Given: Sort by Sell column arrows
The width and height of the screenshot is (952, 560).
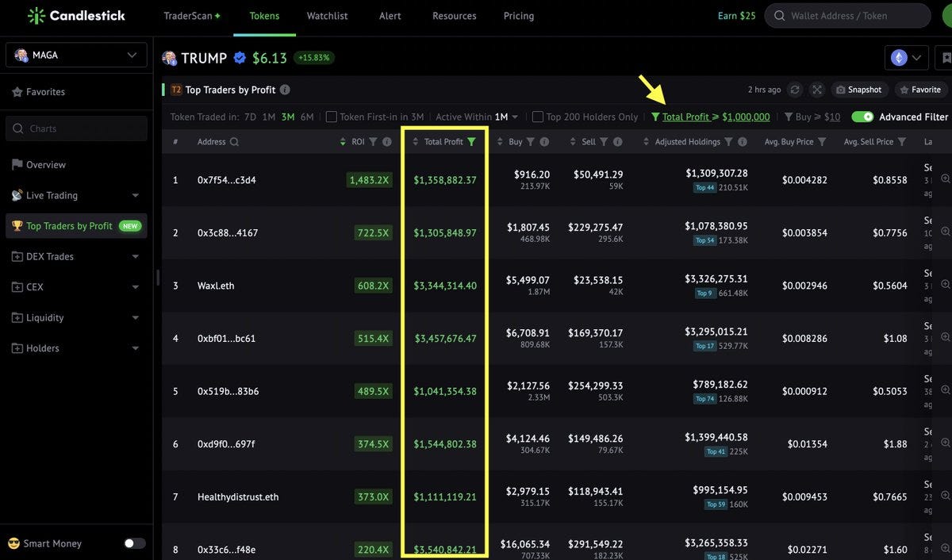Looking at the screenshot, I should pos(573,142).
